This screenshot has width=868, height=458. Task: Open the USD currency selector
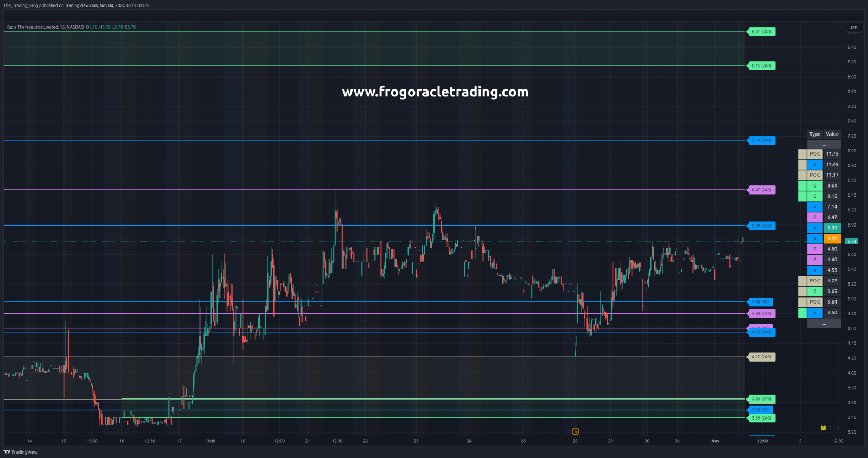[x=853, y=28]
